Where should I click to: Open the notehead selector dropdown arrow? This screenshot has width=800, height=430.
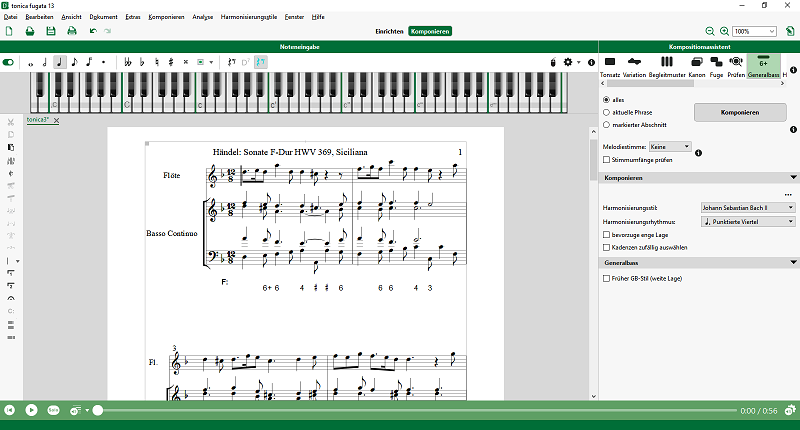click(211, 62)
